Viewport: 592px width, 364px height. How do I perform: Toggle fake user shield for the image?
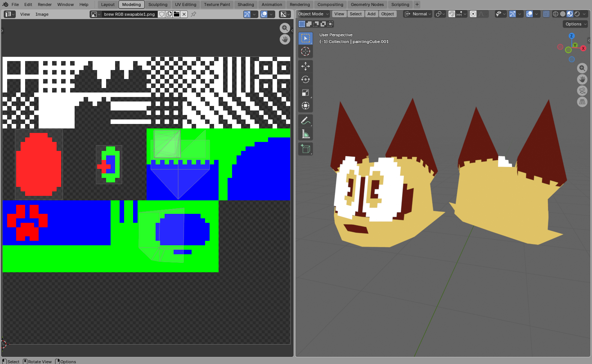[x=162, y=14]
